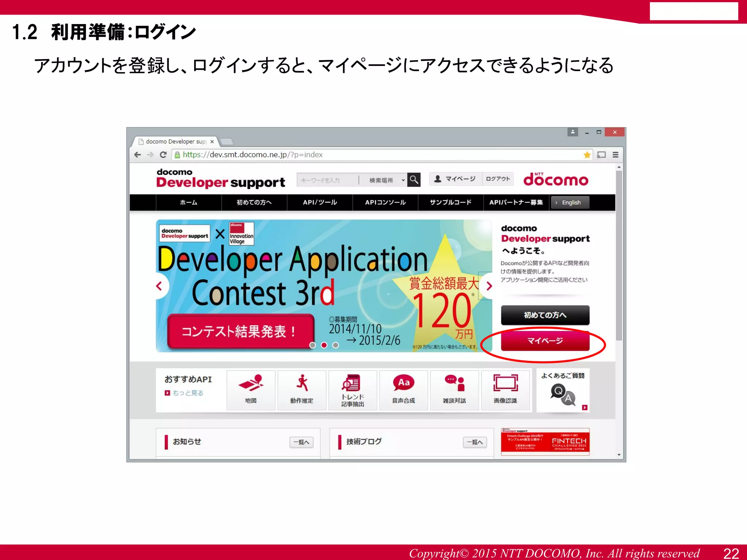Click the コンテスト結果発表！ banner button

pyautogui.click(x=241, y=331)
